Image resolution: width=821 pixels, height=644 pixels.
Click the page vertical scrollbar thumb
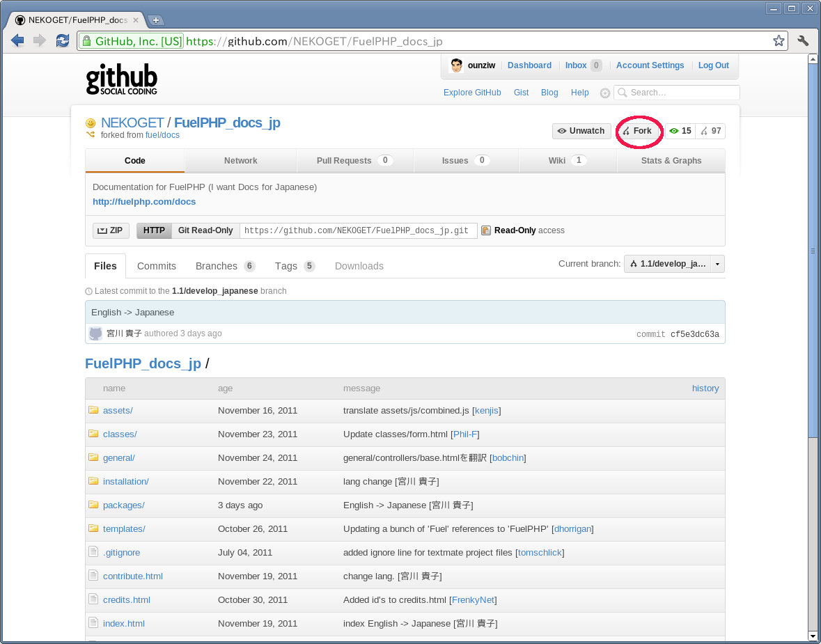pos(813,250)
